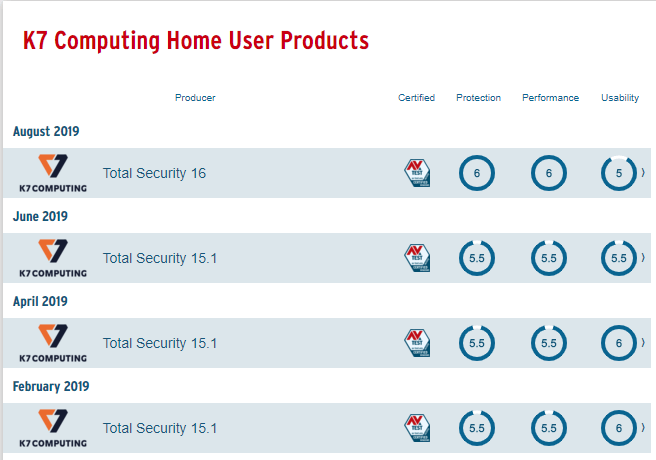This screenshot has width=656, height=460.
Task: Click the K7 Computing logo in June 2019 row
Action: point(53,258)
